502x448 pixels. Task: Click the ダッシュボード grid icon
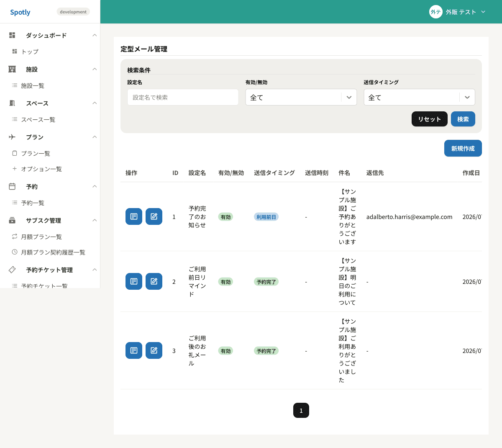click(x=12, y=35)
